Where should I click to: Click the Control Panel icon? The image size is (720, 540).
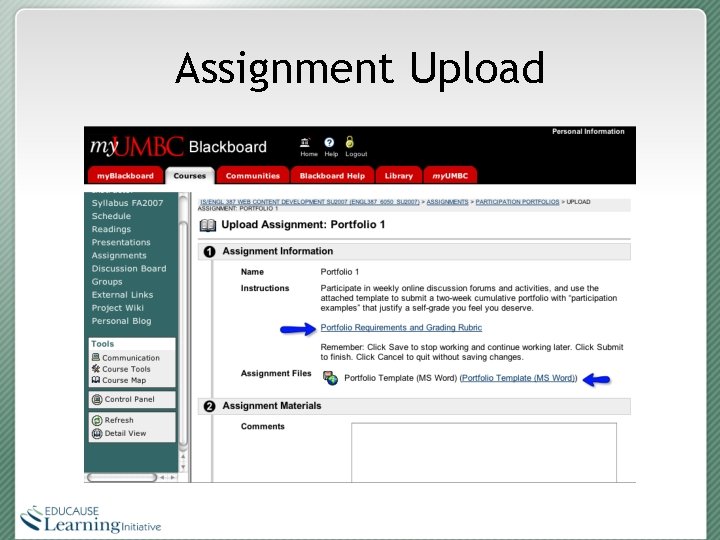click(x=97, y=399)
